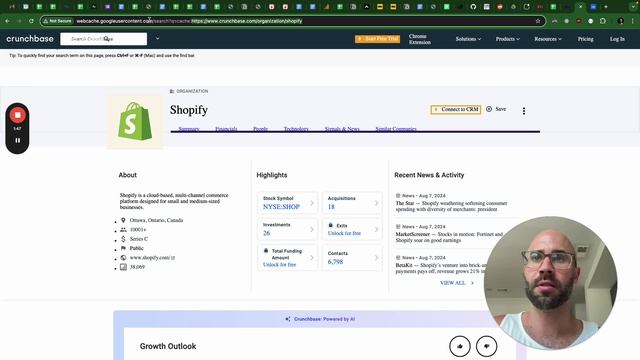Expand the Resources menu
Image resolution: width=640 pixels, height=360 pixels.
pyautogui.click(x=548, y=39)
